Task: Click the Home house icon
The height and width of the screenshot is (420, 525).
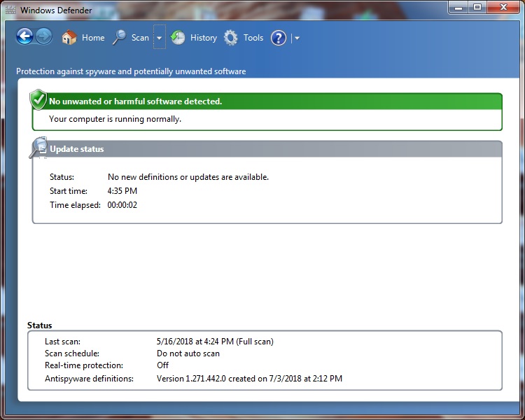Action: coord(69,38)
